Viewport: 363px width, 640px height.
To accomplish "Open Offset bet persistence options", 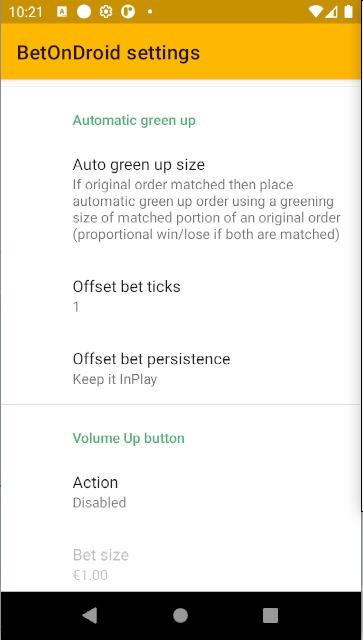I will click(181, 369).
